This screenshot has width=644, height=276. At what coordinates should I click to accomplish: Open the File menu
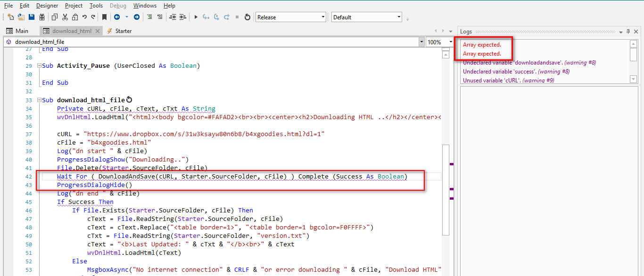pyautogui.click(x=8, y=6)
